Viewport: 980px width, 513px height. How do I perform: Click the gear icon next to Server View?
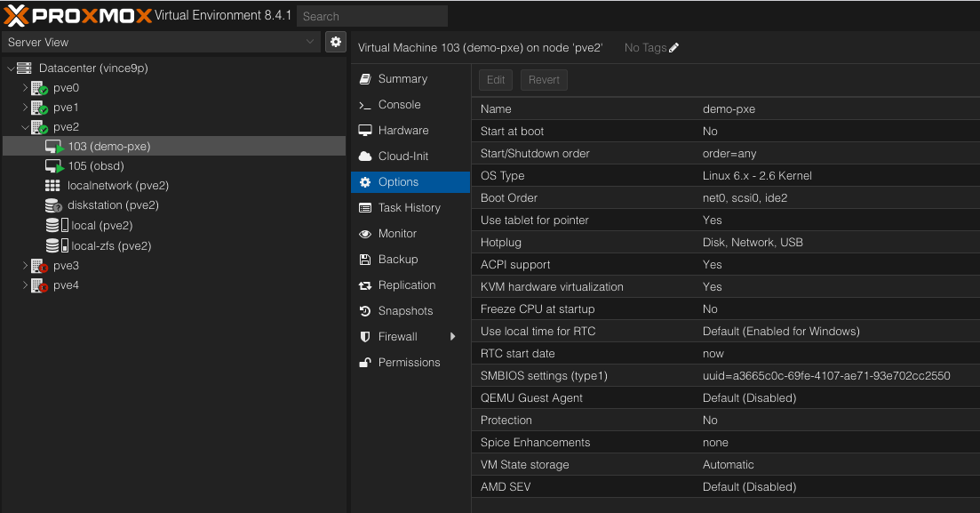335,42
